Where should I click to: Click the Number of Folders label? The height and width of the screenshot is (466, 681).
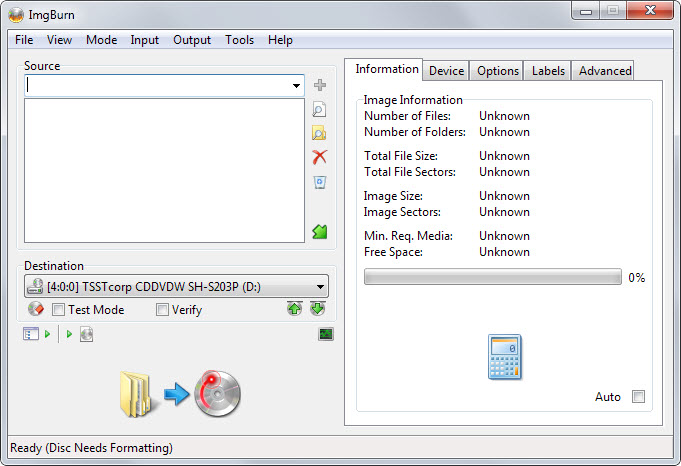click(x=415, y=132)
